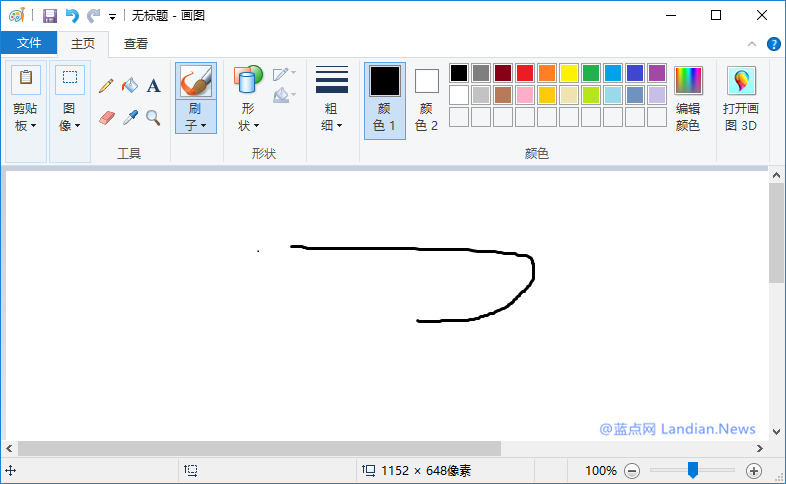This screenshot has width=786, height=484.
Task: Collapse the ribbon with the chevron
Action: click(751, 44)
